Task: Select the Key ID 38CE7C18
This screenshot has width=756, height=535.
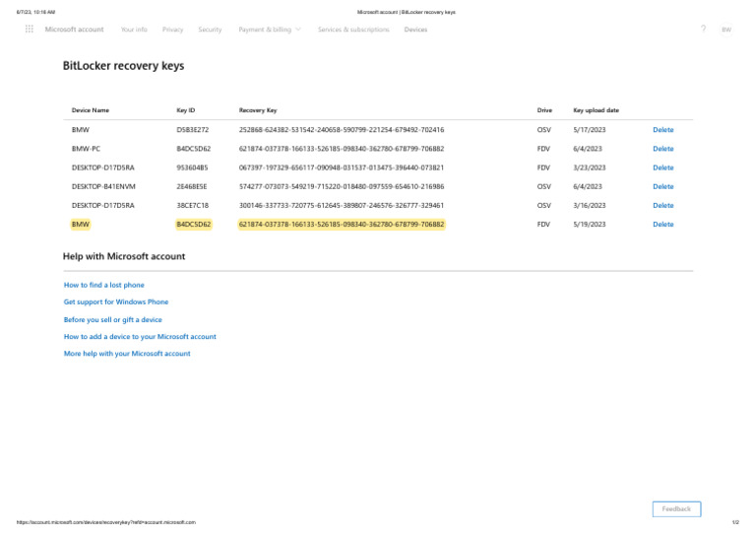Action: (192, 205)
